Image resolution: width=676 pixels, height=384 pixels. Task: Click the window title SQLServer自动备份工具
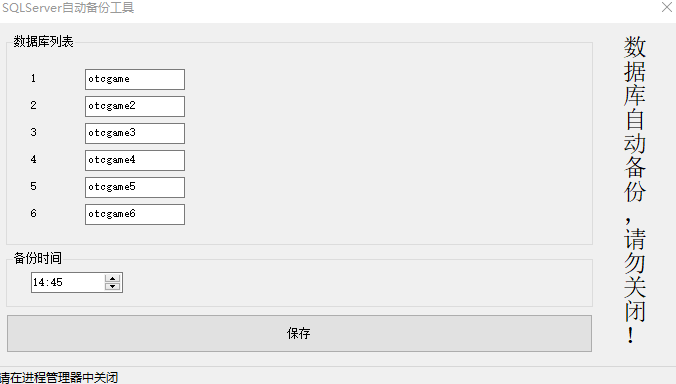coord(68,8)
